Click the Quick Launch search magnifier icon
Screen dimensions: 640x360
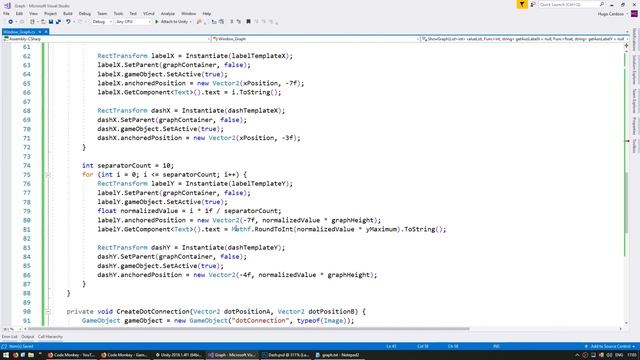click(602, 4)
